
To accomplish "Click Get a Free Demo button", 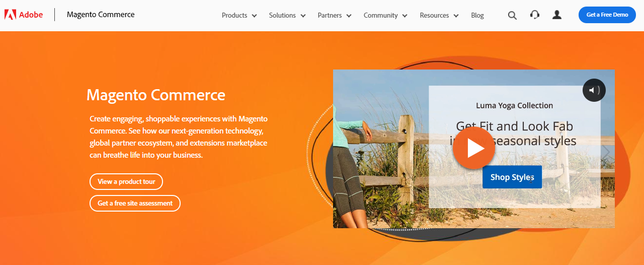I will pos(607,15).
